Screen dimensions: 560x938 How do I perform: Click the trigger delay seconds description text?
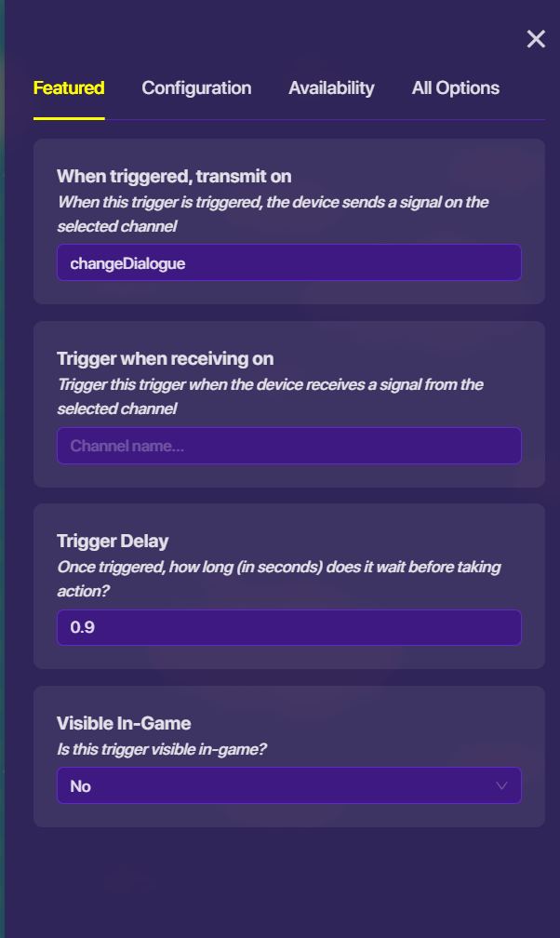click(279, 576)
